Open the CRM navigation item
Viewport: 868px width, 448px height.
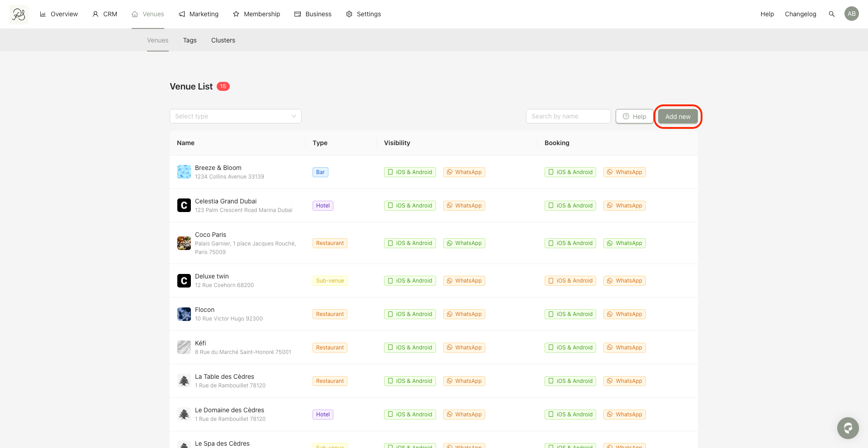coord(104,14)
